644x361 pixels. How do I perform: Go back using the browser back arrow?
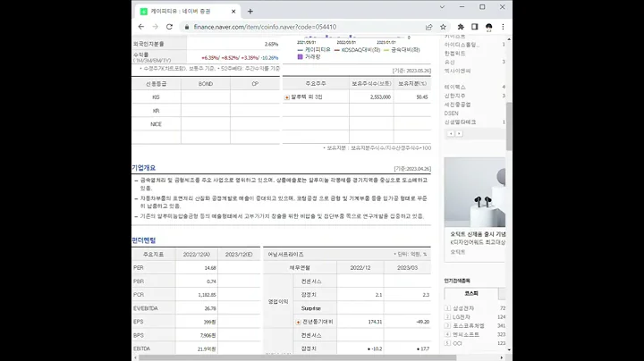click(x=141, y=27)
